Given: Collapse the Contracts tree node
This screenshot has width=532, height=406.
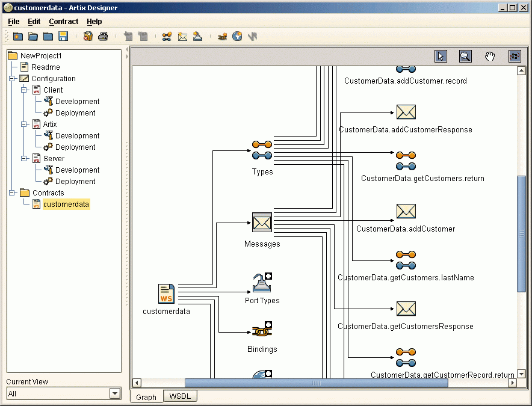Looking at the screenshot, I should tap(12, 192).
